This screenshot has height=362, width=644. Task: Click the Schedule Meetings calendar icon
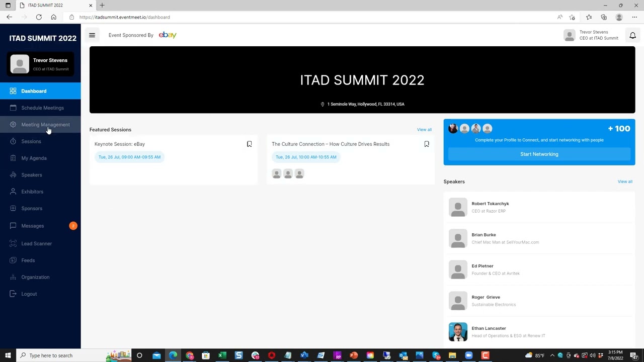click(x=13, y=108)
